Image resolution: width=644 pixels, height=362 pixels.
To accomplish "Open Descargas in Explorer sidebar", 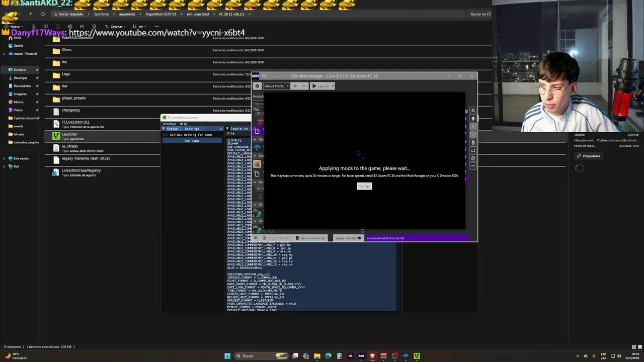I will 20,78.
